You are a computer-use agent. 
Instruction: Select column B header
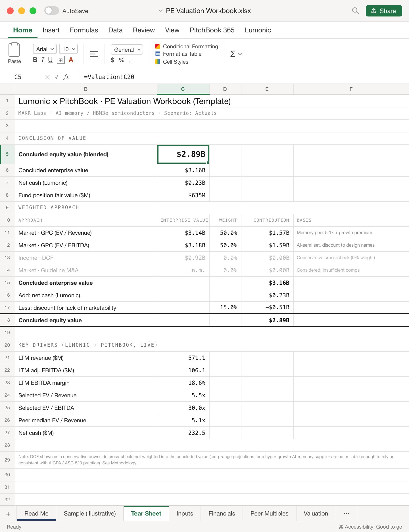click(86, 89)
